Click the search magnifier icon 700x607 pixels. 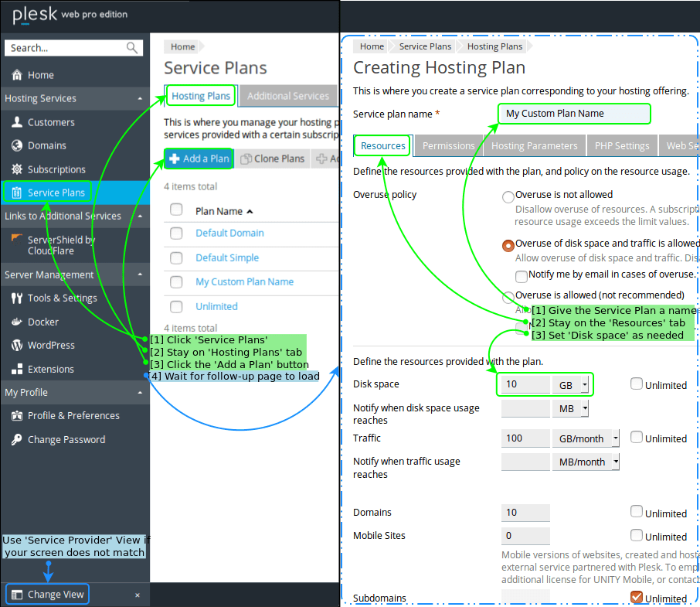131,47
